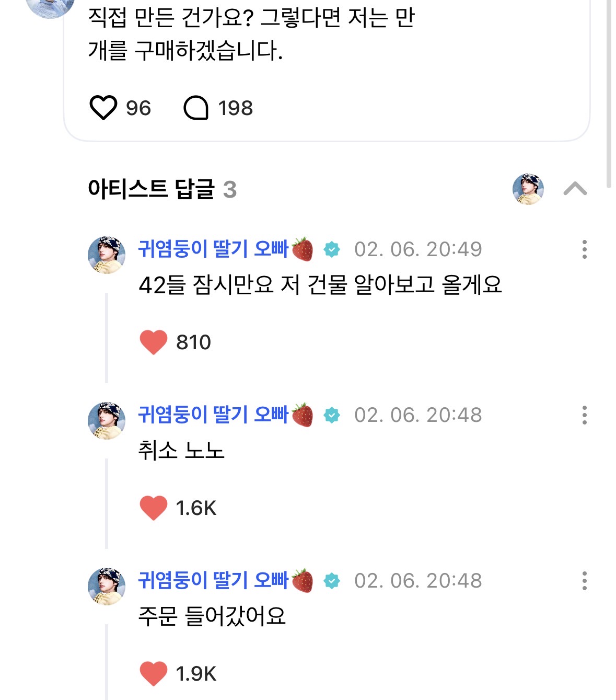Open more options for '취소 노노' reply
This screenshot has height=700, width=616.
(584, 415)
